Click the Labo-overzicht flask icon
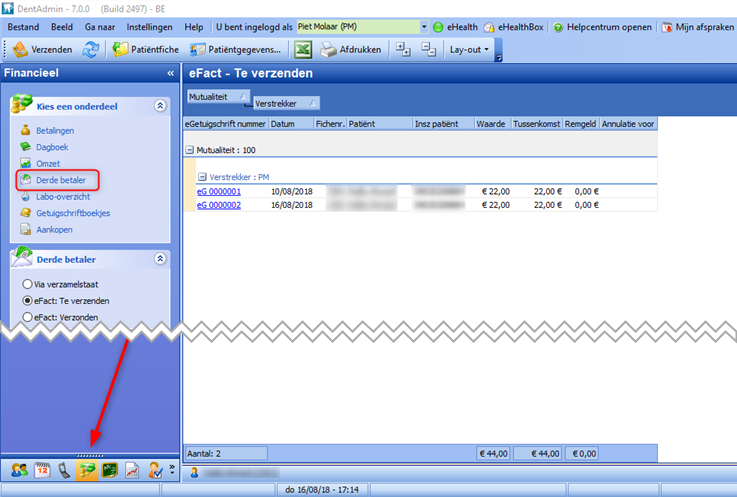Screen dimensions: 737x497 (x=25, y=197)
